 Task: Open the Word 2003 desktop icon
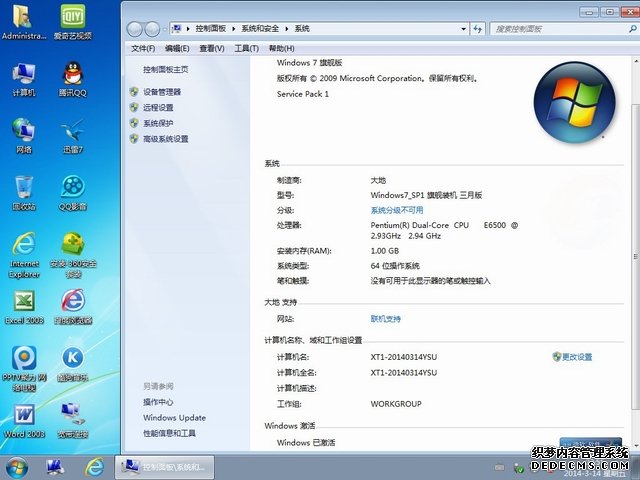pos(24,421)
